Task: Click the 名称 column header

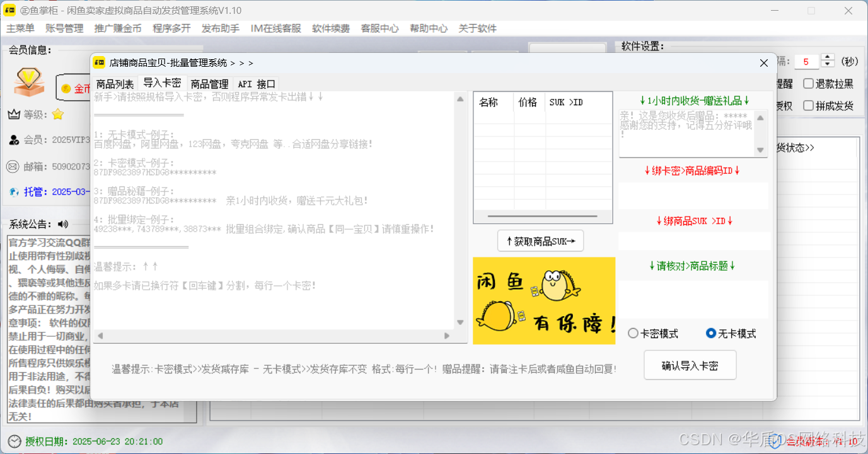Action: (x=494, y=103)
